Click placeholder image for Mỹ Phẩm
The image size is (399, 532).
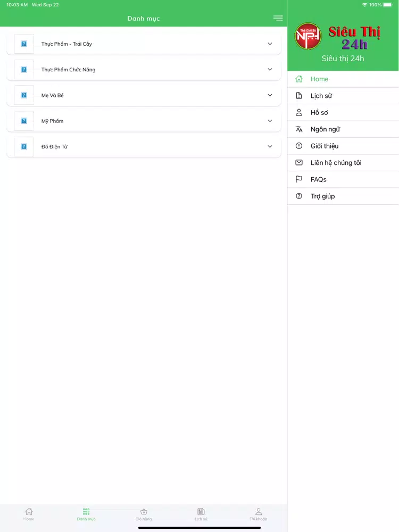[24, 121]
